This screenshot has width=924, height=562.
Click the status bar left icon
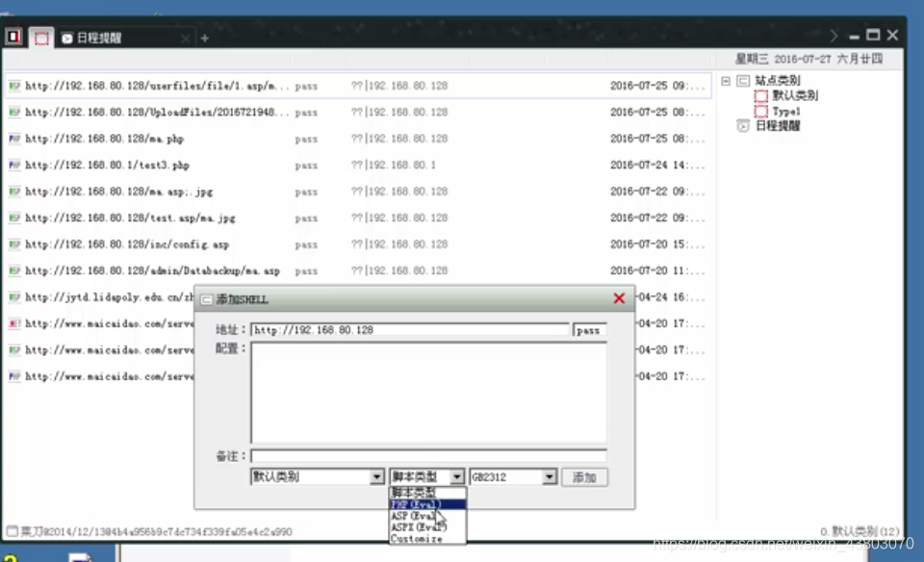pyautogui.click(x=12, y=531)
